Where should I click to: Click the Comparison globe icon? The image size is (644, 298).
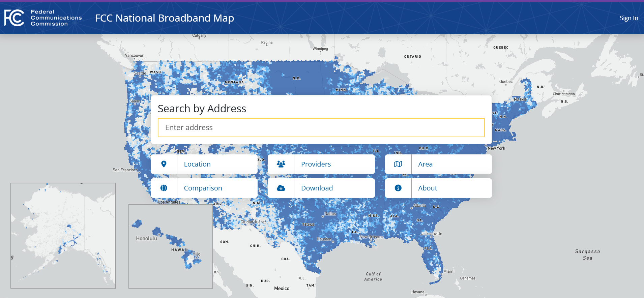[x=164, y=188]
